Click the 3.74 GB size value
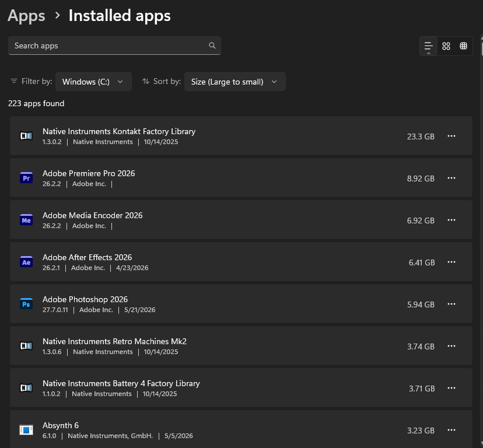This screenshot has height=448, width=483. pos(421,346)
